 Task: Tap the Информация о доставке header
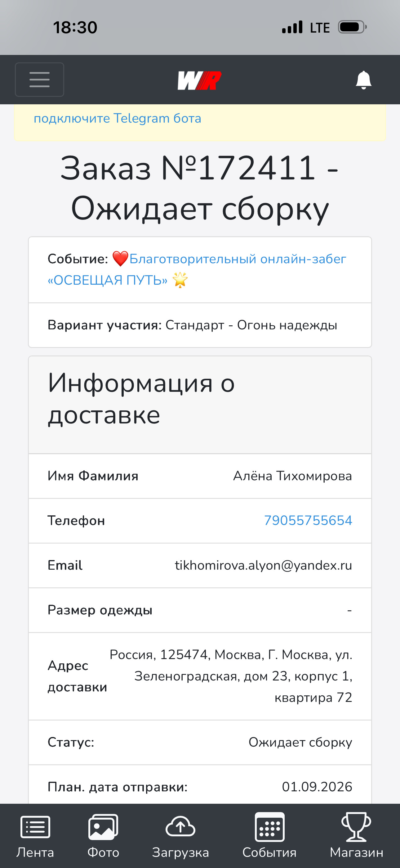(141, 399)
